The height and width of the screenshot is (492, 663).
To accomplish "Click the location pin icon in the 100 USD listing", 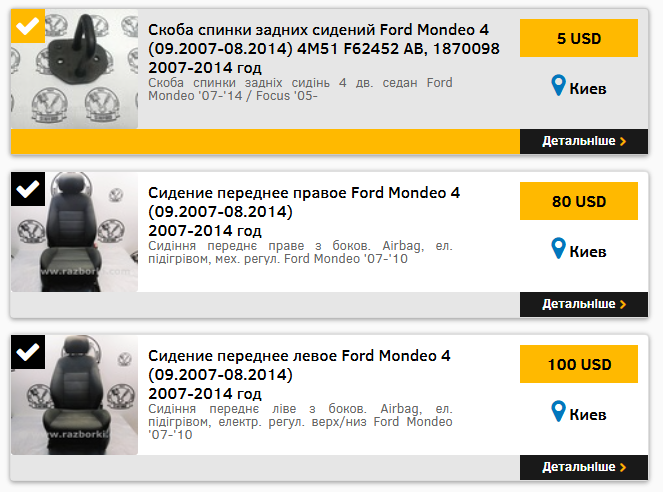I will click(559, 411).
